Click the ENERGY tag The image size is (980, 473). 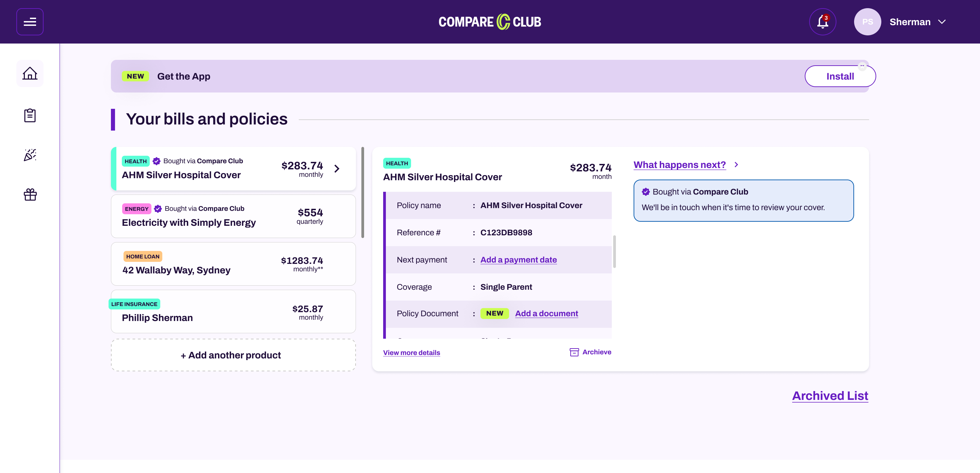click(136, 209)
